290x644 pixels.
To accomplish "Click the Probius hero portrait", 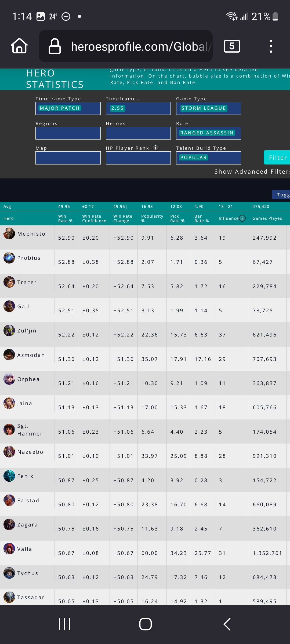I will tap(9, 258).
